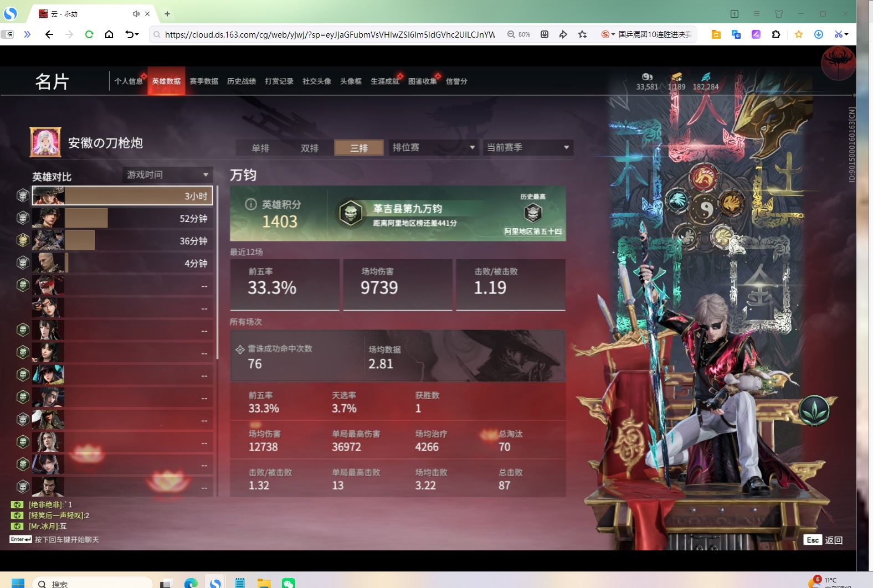Open the 当前赛季 season dropdown
Screen dimensions: 873x588
coord(527,147)
